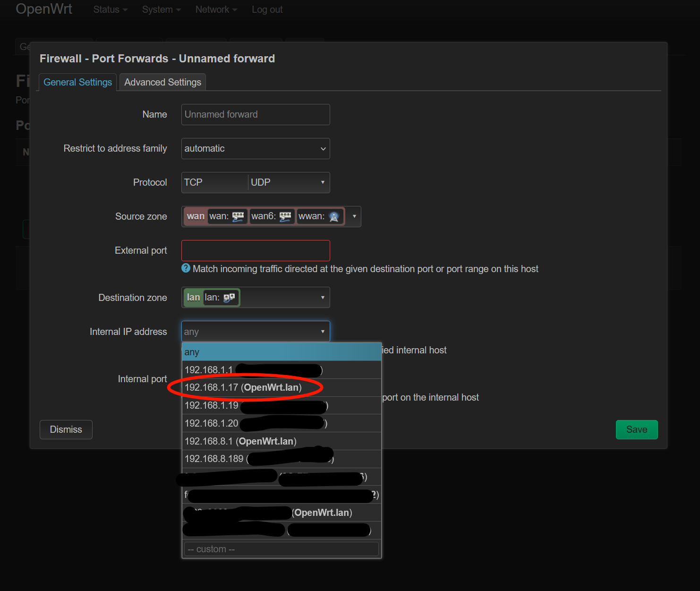
Task: Open the Status menu
Action: [110, 9]
